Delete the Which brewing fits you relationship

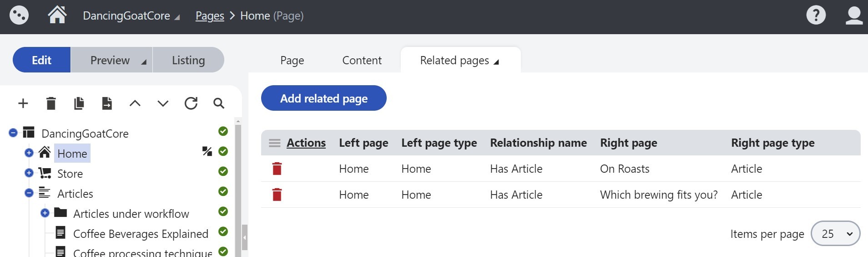(x=277, y=195)
